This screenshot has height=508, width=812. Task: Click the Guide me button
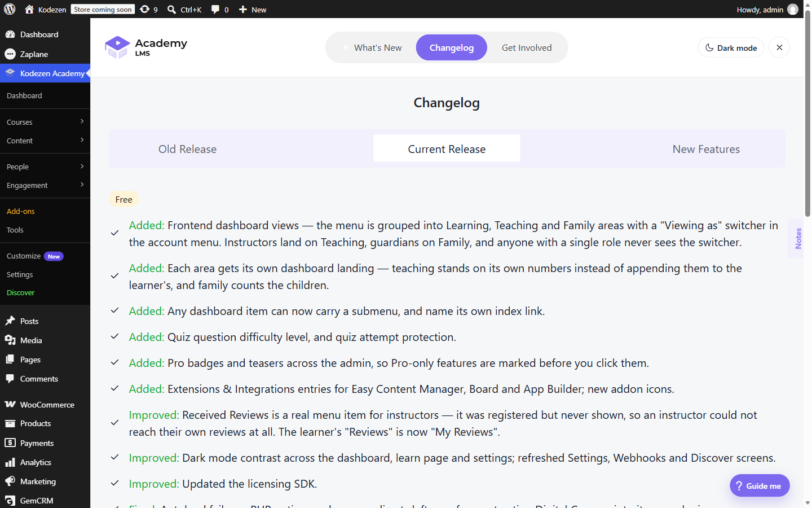pos(760,485)
